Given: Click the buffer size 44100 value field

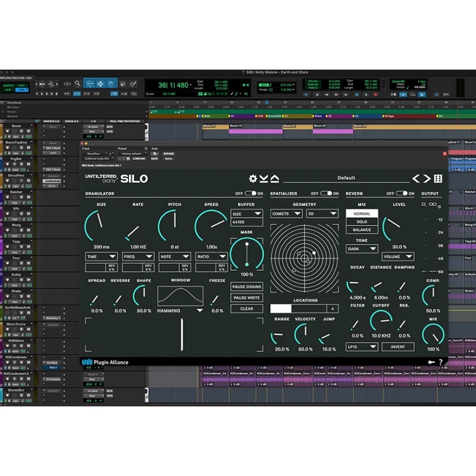Looking at the screenshot, I should point(246,222).
